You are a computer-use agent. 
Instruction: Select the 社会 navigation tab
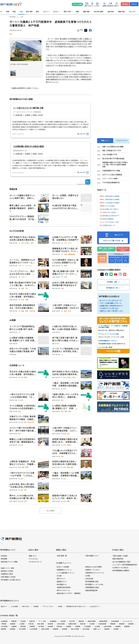click(x=21, y=11)
